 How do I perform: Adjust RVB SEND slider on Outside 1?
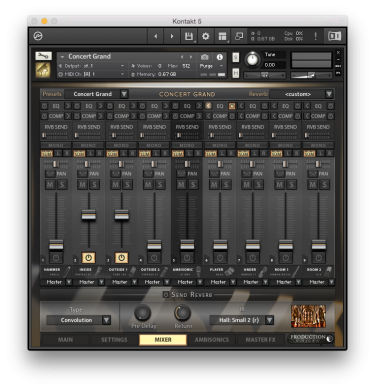click(x=121, y=135)
